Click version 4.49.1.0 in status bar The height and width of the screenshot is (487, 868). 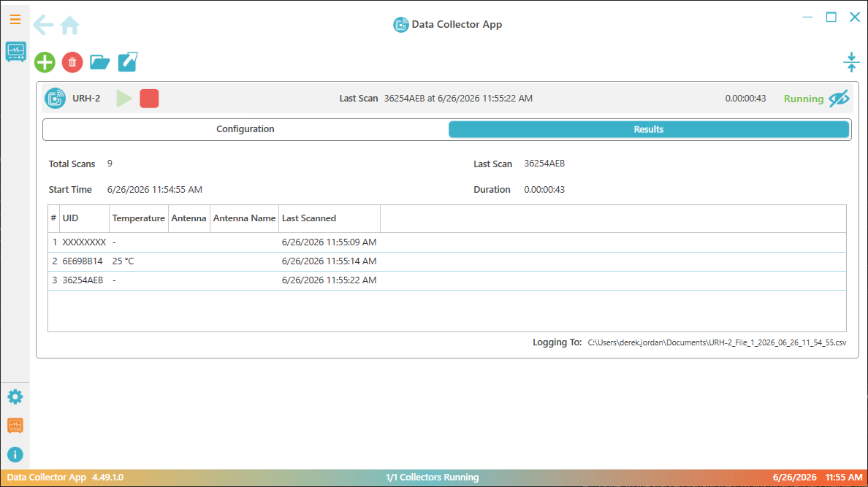click(108, 477)
